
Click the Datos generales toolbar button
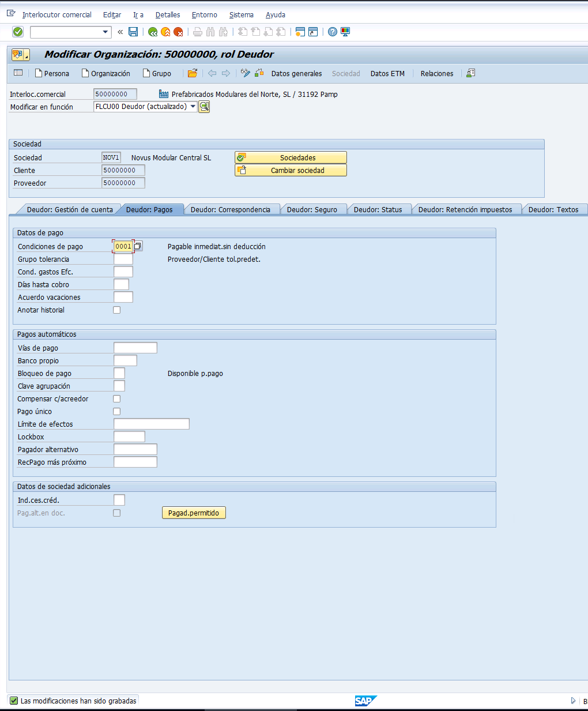[297, 74]
